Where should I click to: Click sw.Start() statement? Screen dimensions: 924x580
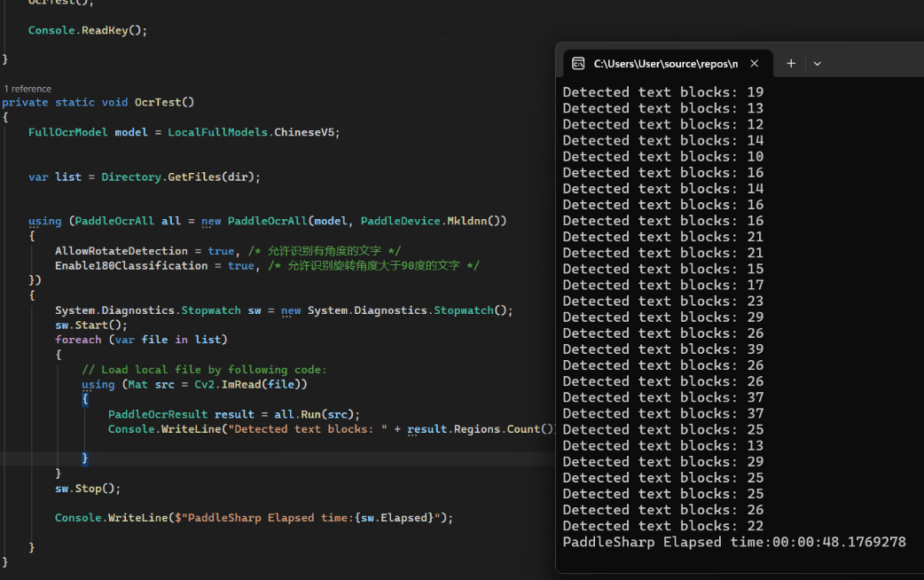[90, 325]
